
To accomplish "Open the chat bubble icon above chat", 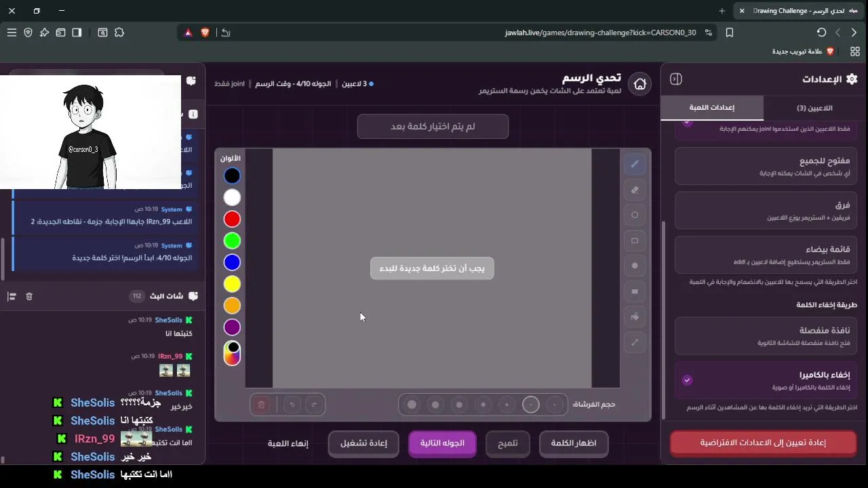I will (191, 81).
